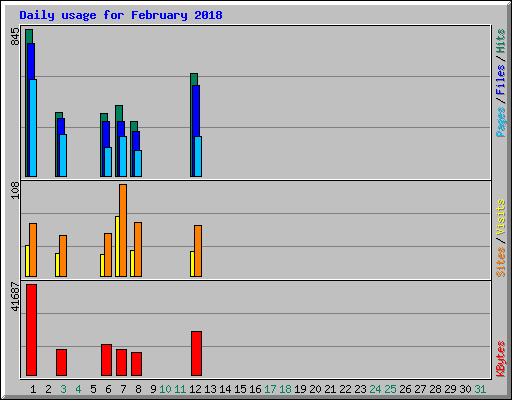
Task: Select the day 12 blue Files bar
Action: tap(196, 111)
